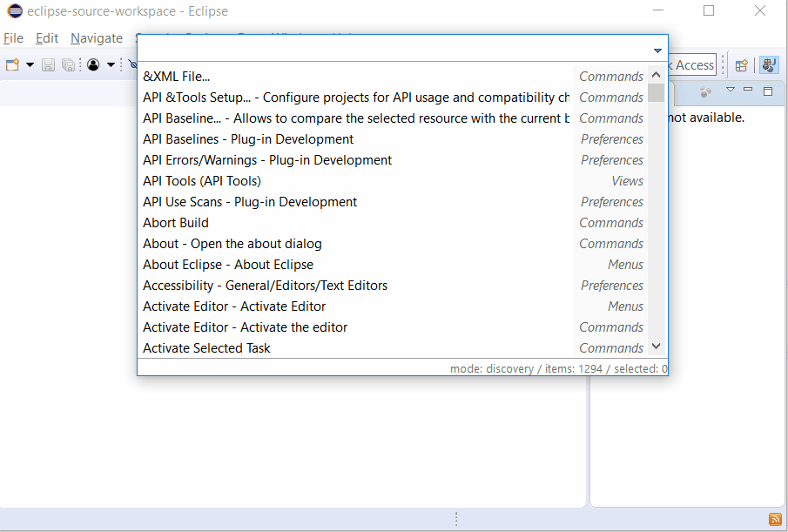Select 'API &Tools Setup...' command
This screenshot has height=532, width=788.
point(394,98)
